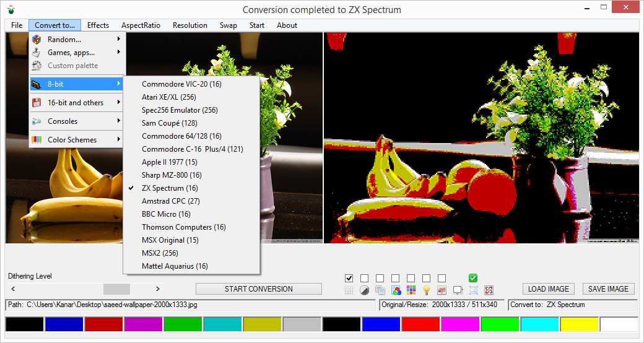
Task: Open the About menu
Action: pos(287,25)
